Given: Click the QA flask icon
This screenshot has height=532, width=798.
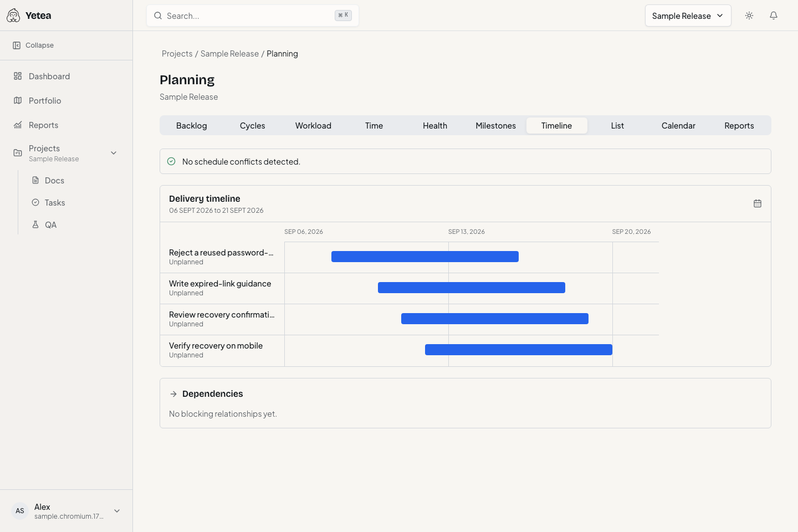Looking at the screenshot, I should 35,225.
